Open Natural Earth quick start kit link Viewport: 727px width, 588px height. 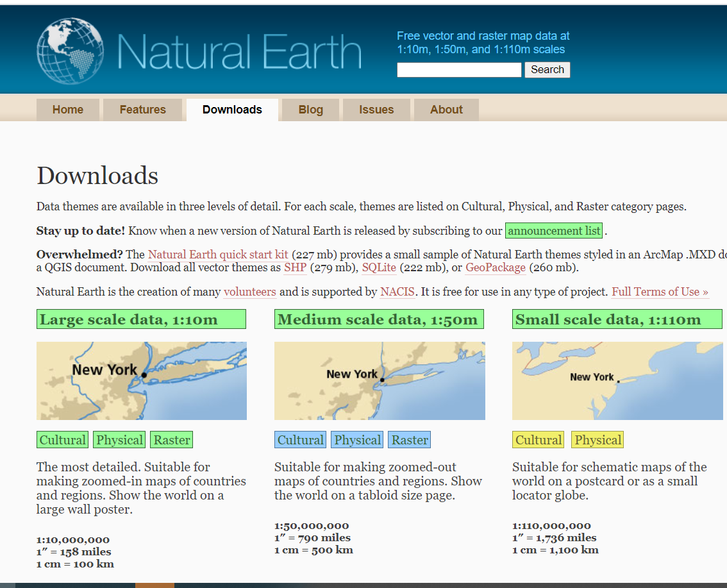point(218,254)
